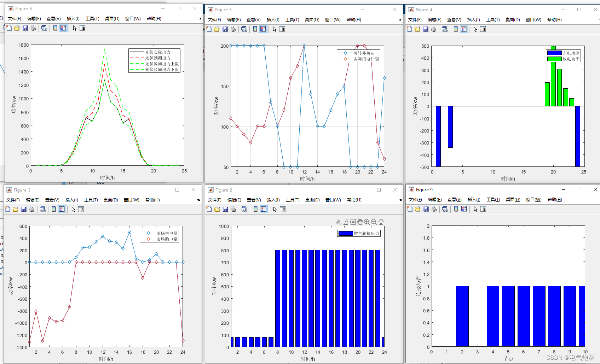Click Zoom In magnifier above Figure 2 axes
This screenshot has height=364, width=600.
[367, 222]
